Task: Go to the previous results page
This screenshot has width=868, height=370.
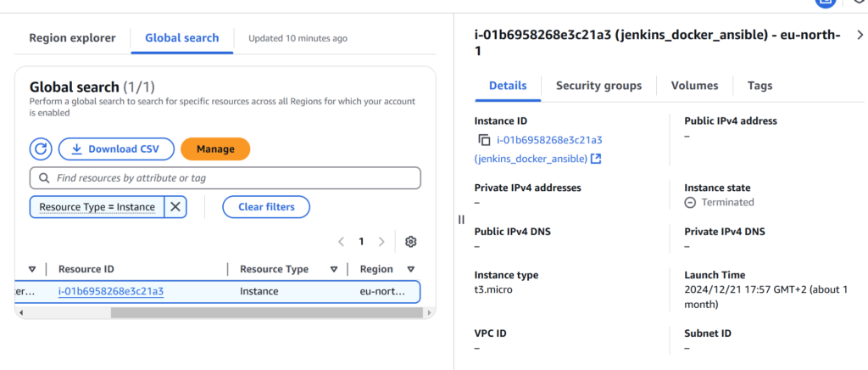Action: tap(342, 242)
